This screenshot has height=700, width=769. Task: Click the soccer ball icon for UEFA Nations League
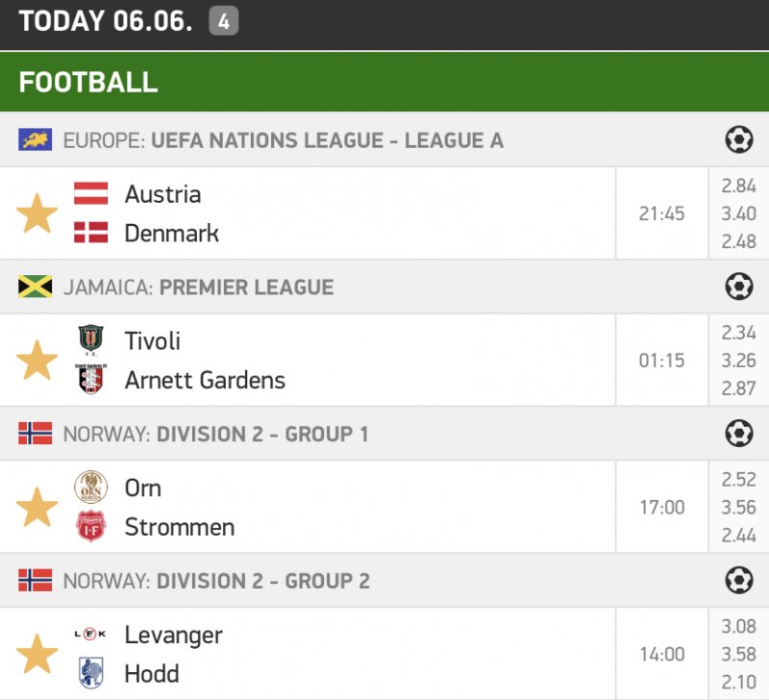738,140
